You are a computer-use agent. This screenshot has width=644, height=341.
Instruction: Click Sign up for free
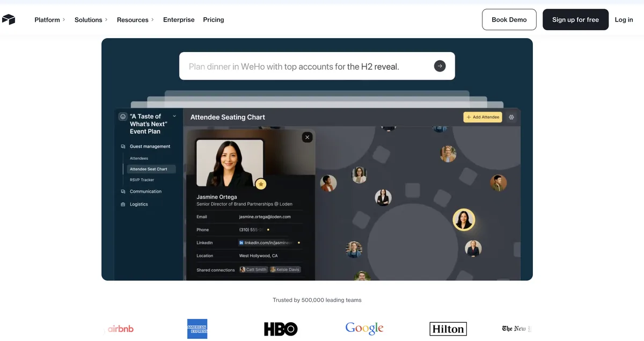[x=575, y=19]
